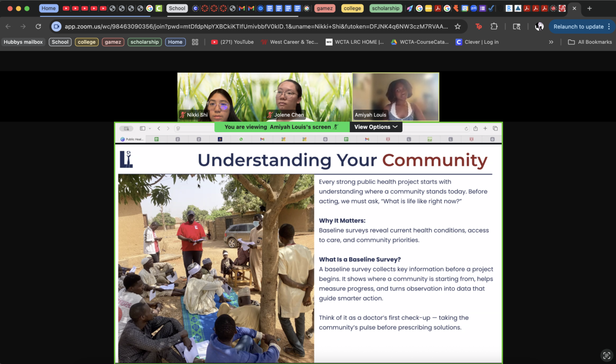616x364 pixels.
Task: Select Jolene Chen's video tile
Action: tap(309, 97)
